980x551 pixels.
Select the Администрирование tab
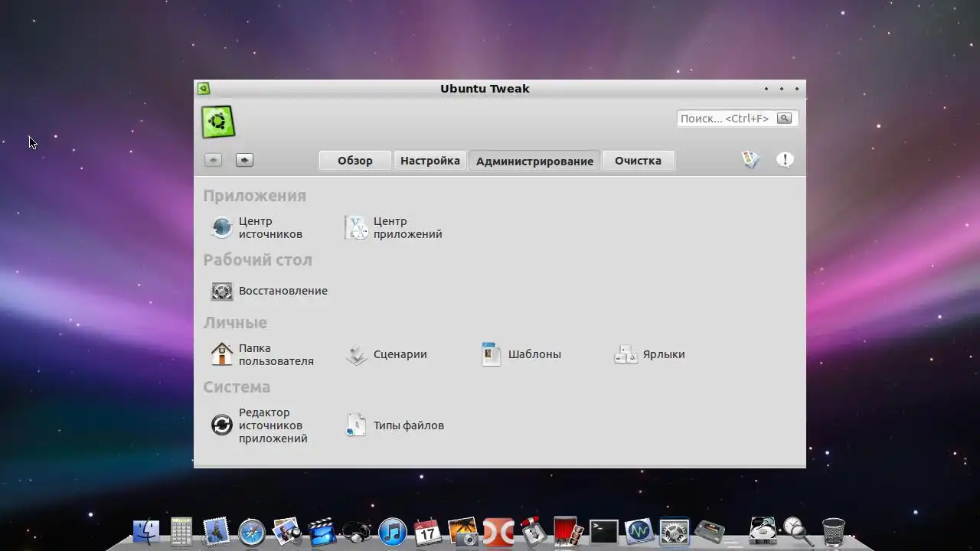tap(534, 161)
